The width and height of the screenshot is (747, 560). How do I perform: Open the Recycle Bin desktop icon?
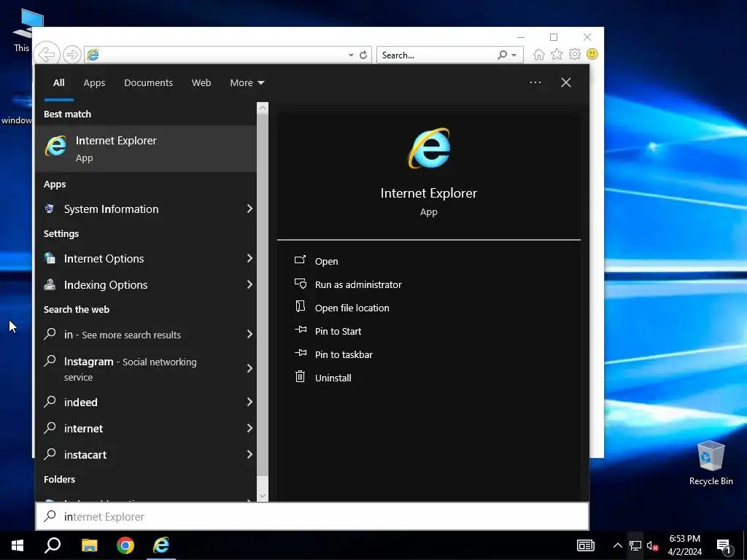711,462
